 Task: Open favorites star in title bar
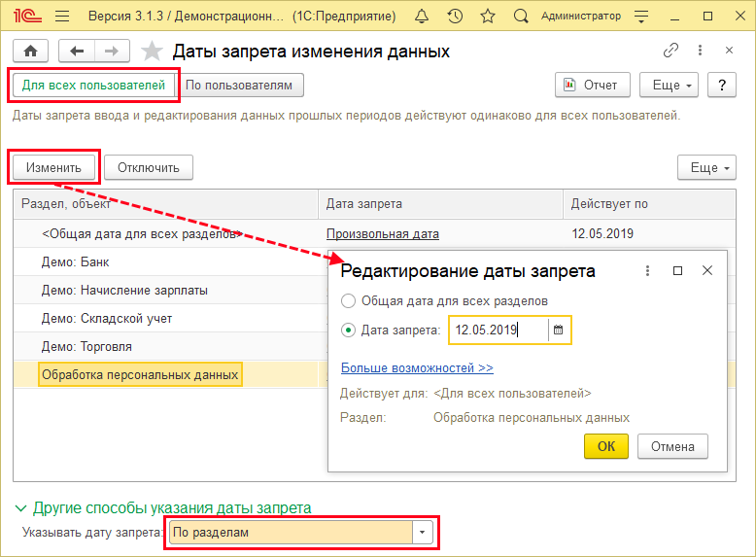[x=488, y=17]
